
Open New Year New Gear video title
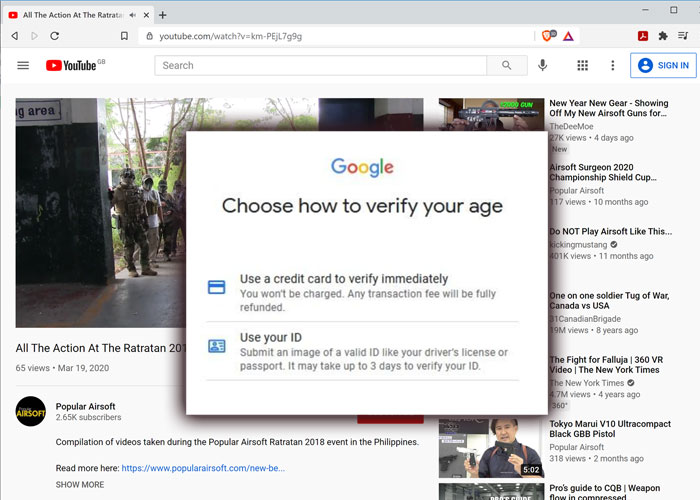(609, 108)
